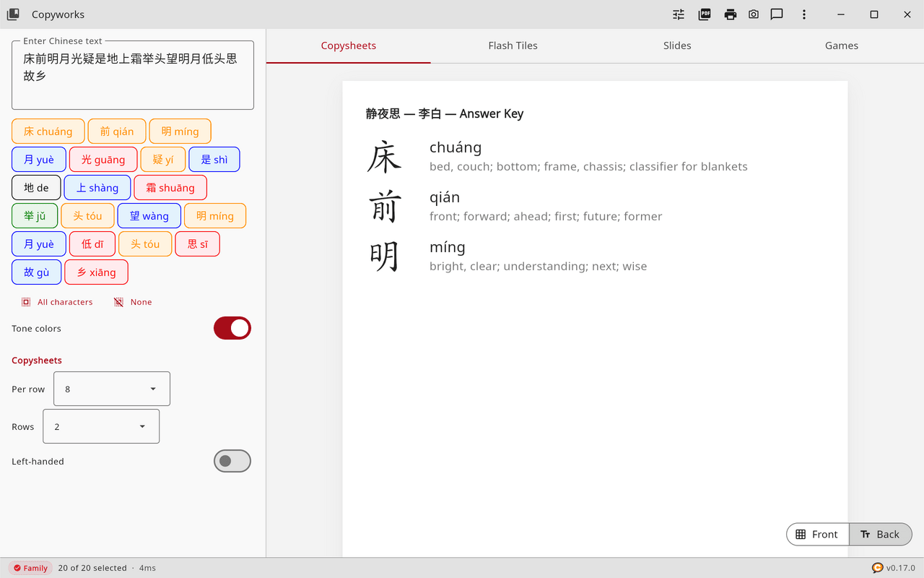Select the Back view button
Viewport: 924px width, 578px height.
point(881,534)
